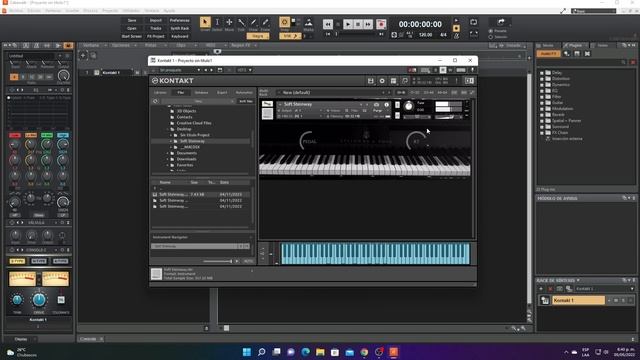The width and height of the screenshot is (640, 360).
Task: Open Kontakt settings gear icon
Action: [382, 81]
